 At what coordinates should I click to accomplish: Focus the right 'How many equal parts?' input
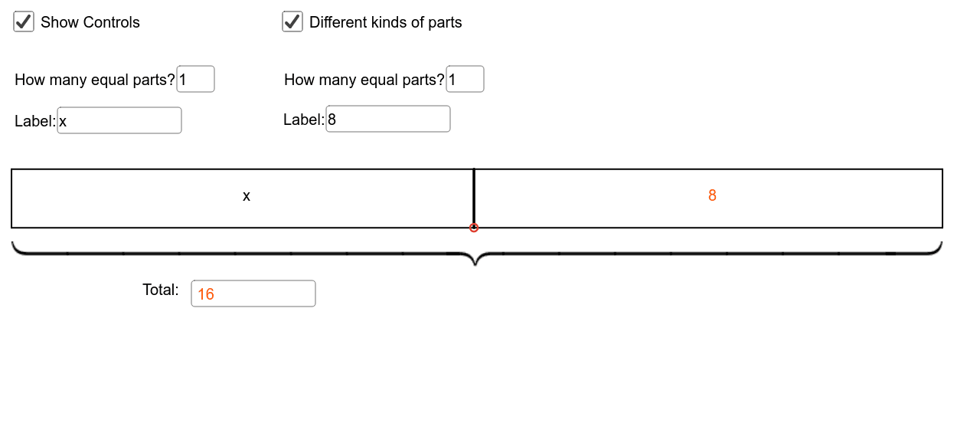click(465, 79)
